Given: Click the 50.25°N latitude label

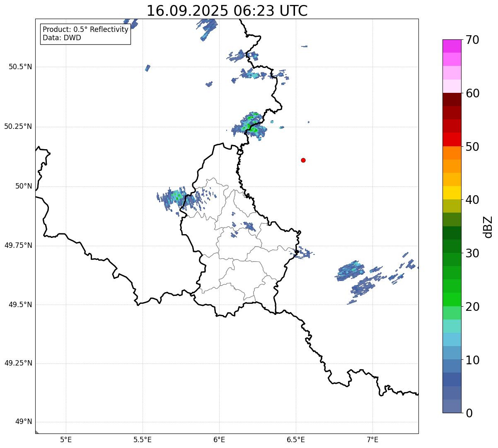Looking at the screenshot, I should coord(18,126).
